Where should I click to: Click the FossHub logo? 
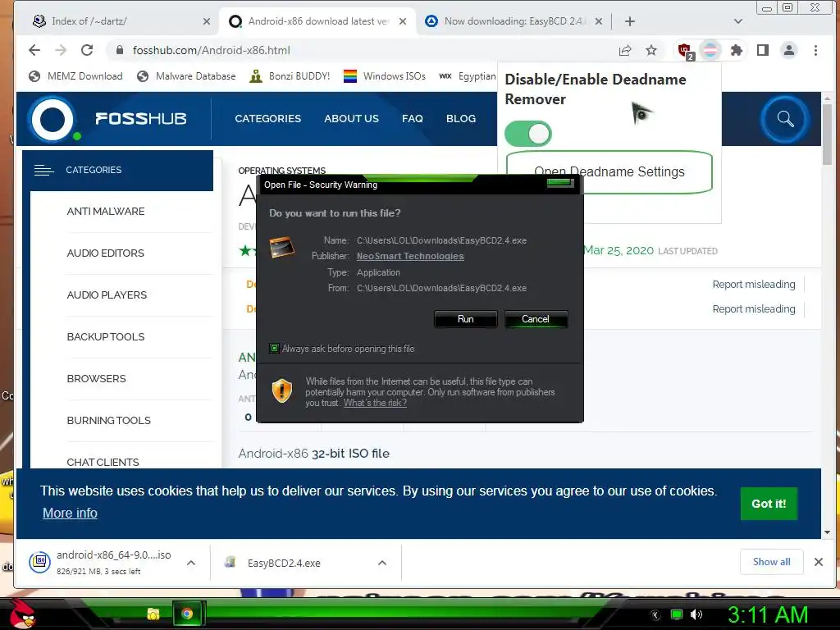[x=109, y=118]
